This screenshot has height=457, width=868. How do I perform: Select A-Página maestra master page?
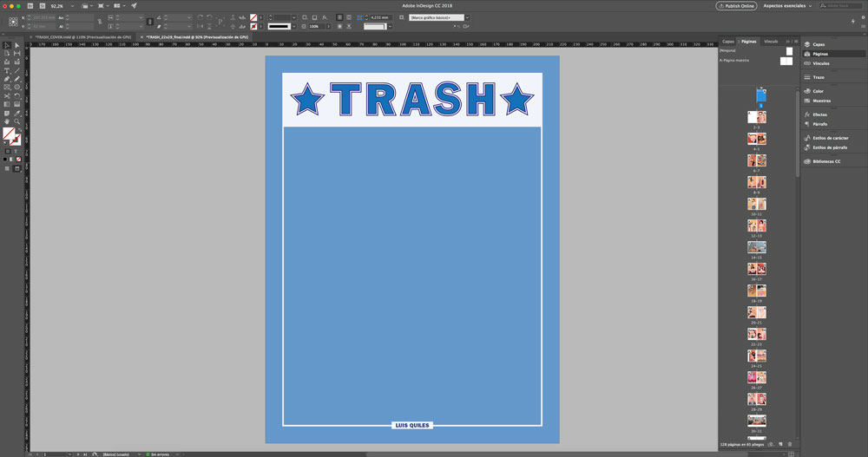tap(756, 61)
